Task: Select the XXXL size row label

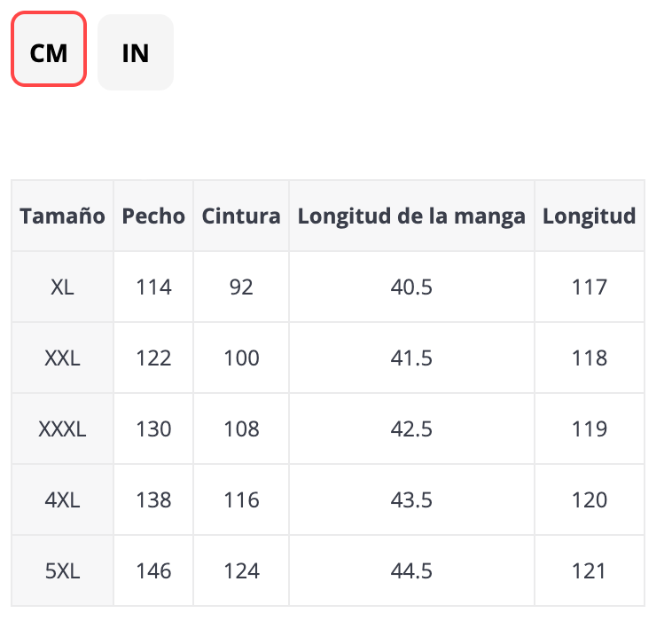Action: pyautogui.click(x=62, y=429)
